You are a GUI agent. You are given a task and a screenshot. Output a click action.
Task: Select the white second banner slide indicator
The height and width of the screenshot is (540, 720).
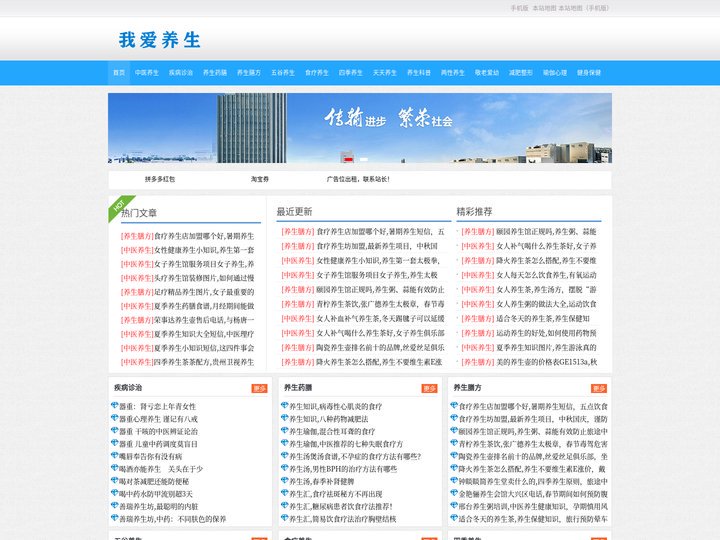(x=364, y=159)
